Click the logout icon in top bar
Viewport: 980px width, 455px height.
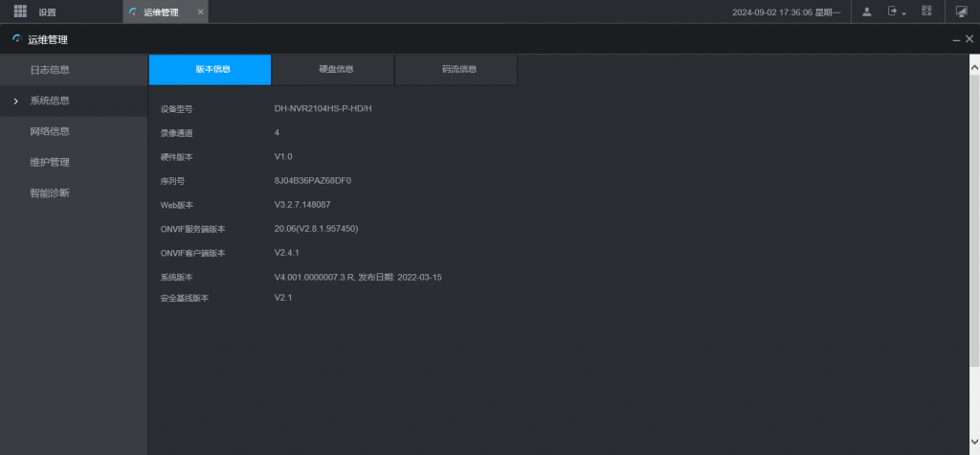click(x=893, y=11)
